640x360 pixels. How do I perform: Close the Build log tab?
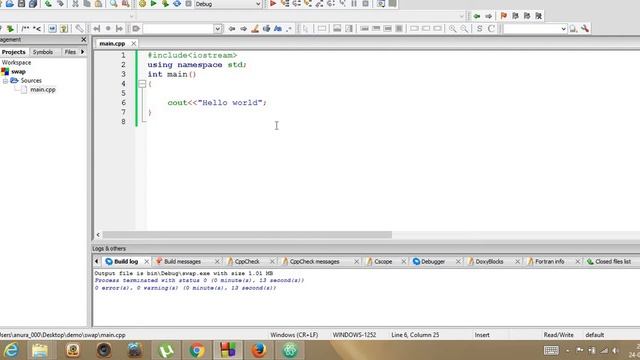147,261
